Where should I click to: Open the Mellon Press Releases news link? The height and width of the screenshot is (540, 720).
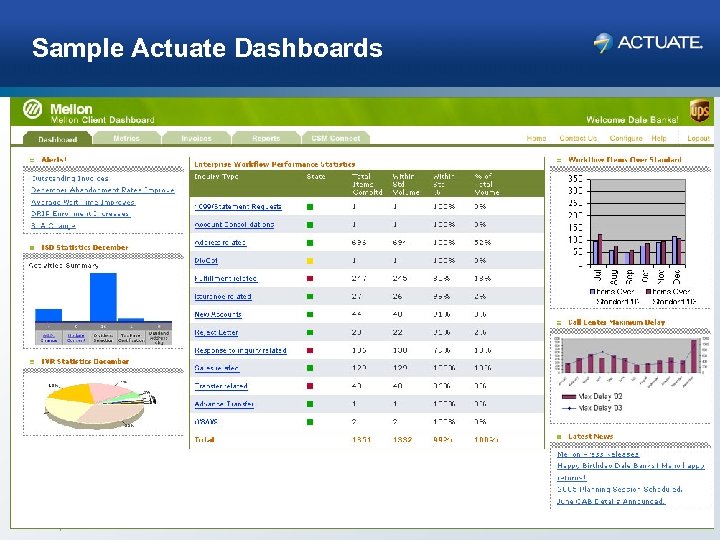(598, 454)
